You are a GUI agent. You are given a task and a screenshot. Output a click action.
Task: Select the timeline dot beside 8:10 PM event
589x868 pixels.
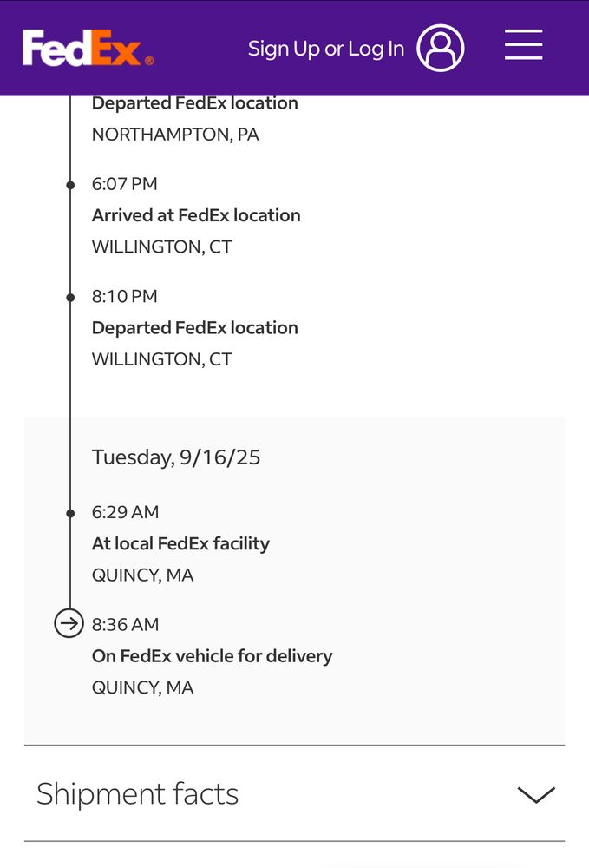(x=69, y=296)
